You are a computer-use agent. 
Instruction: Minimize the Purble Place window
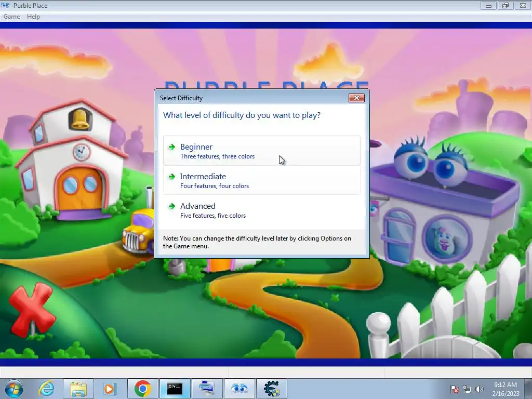(x=488, y=5)
